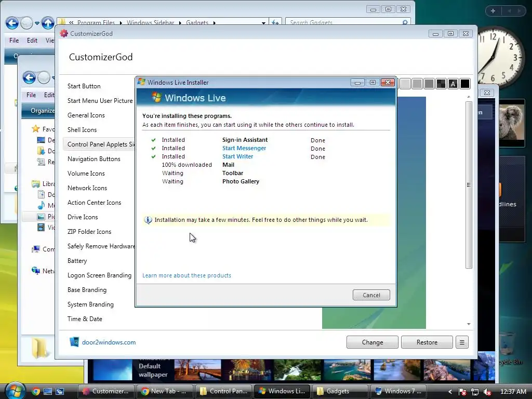Click the red-flag security tray icon
Image resolution: width=532 pixels, height=399 pixels.
point(462,392)
